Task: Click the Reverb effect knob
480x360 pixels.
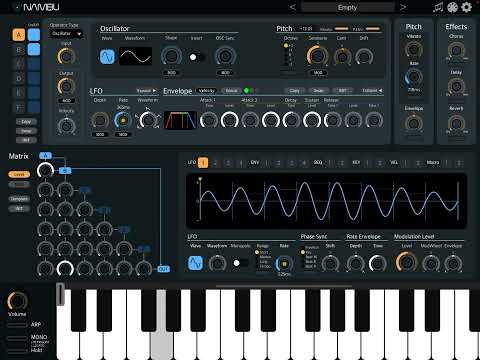Action: [x=456, y=123]
